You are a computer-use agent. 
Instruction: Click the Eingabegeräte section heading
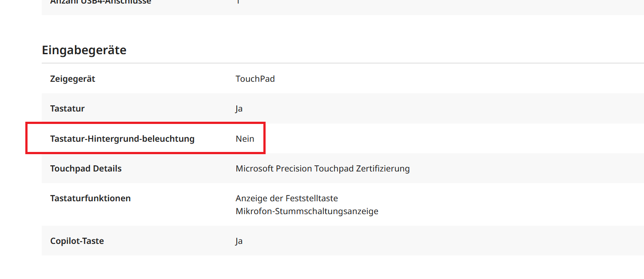84,50
